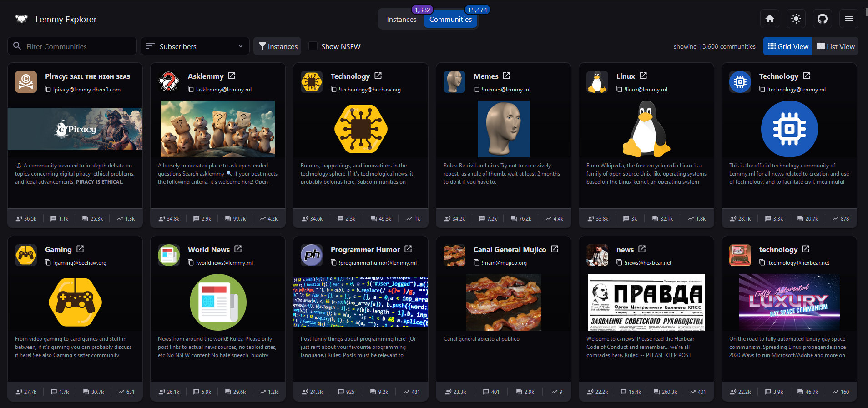The height and width of the screenshot is (408, 868).
Task: Open the Asklemmy community title
Action: pyautogui.click(x=206, y=76)
